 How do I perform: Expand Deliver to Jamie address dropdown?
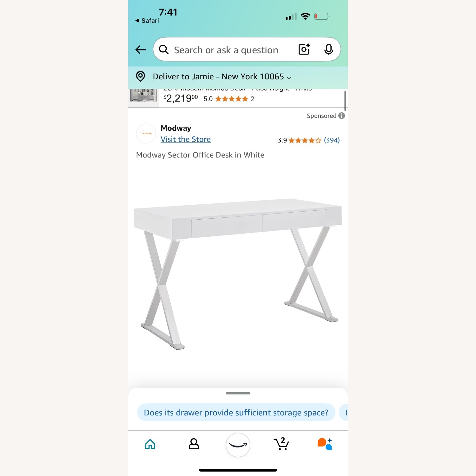[222, 76]
